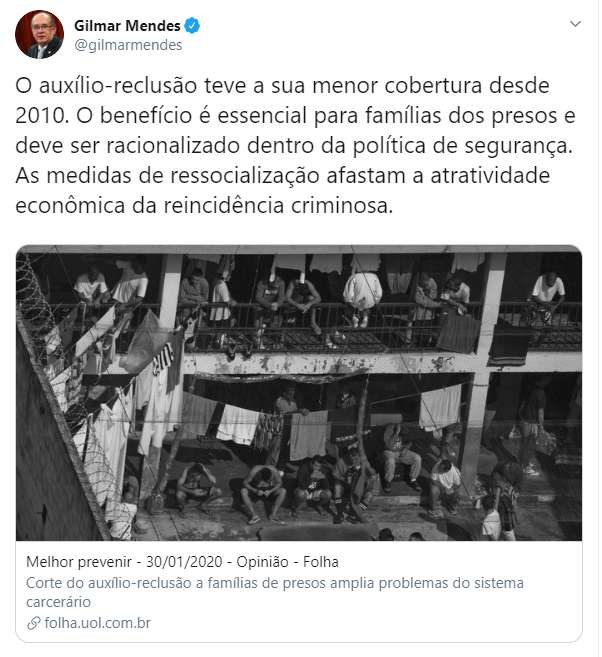The width and height of the screenshot is (602, 657).
Task: Click the card description about Corte do auxílio-reclusão
Action: point(275,592)
